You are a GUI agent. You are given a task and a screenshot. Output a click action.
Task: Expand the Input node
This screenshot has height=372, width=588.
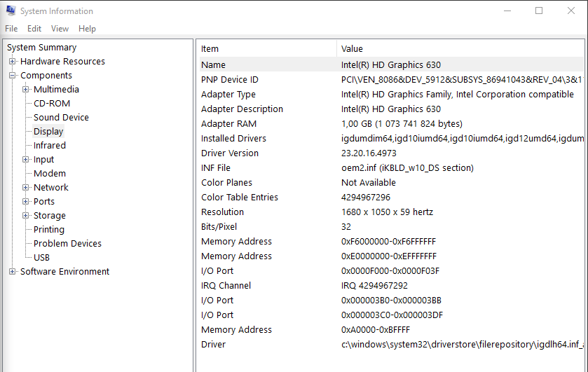pos(25,159)
